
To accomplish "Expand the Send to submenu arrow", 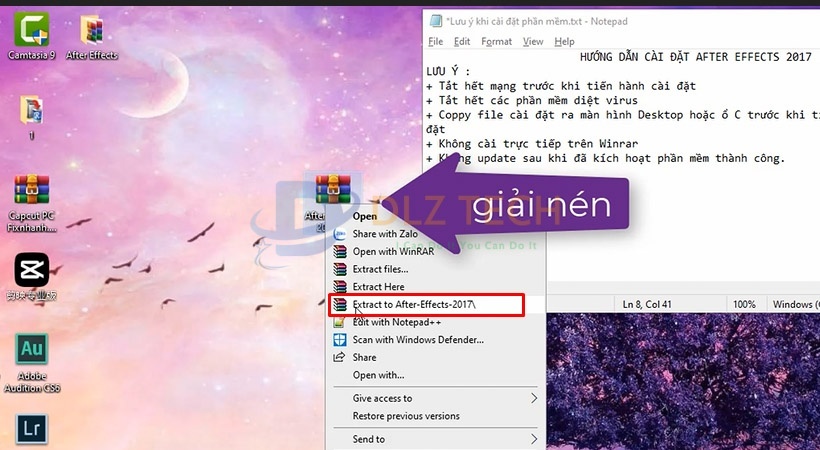I will pyautogui.click(x=534, y=438).
